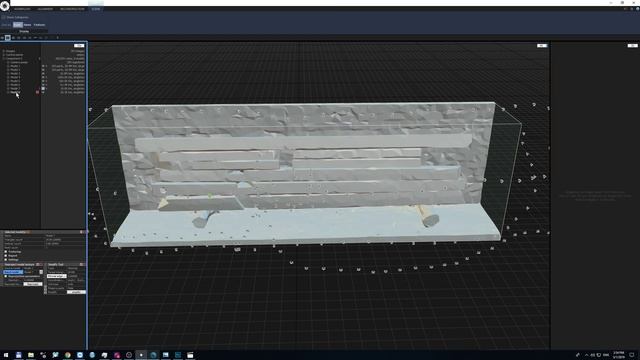Collapse the Component 0 tree node

tap(4, 58)
